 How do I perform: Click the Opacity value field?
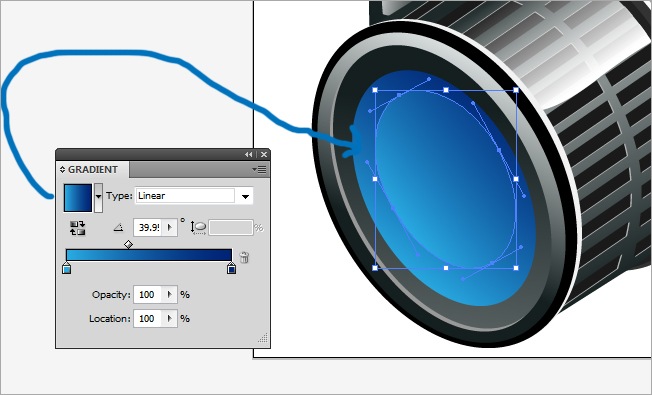[147, 294]
